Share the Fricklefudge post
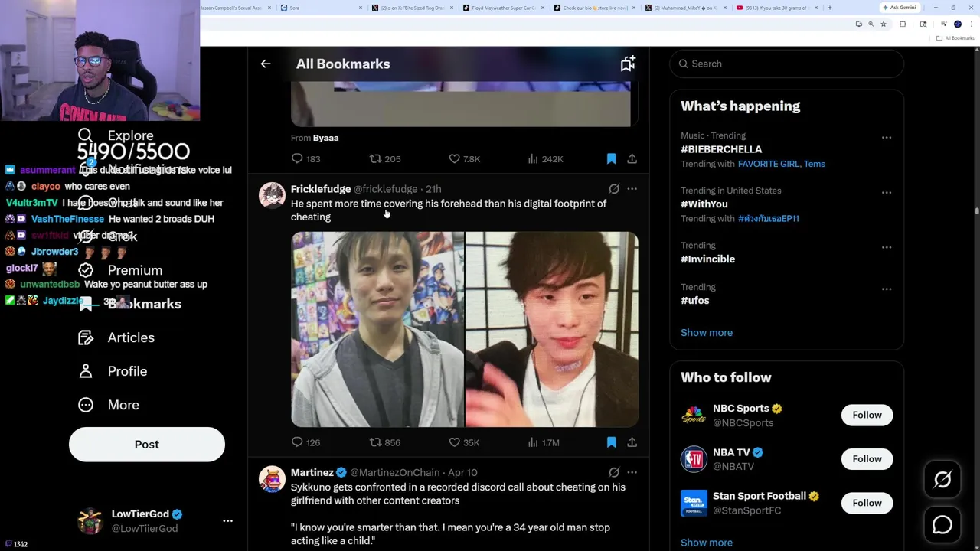This screenshot has width=980, height=551. click(x=632, y=442)
